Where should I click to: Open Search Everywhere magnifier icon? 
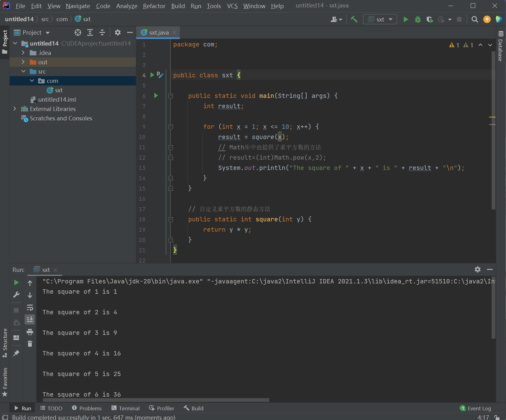[475, 19]
